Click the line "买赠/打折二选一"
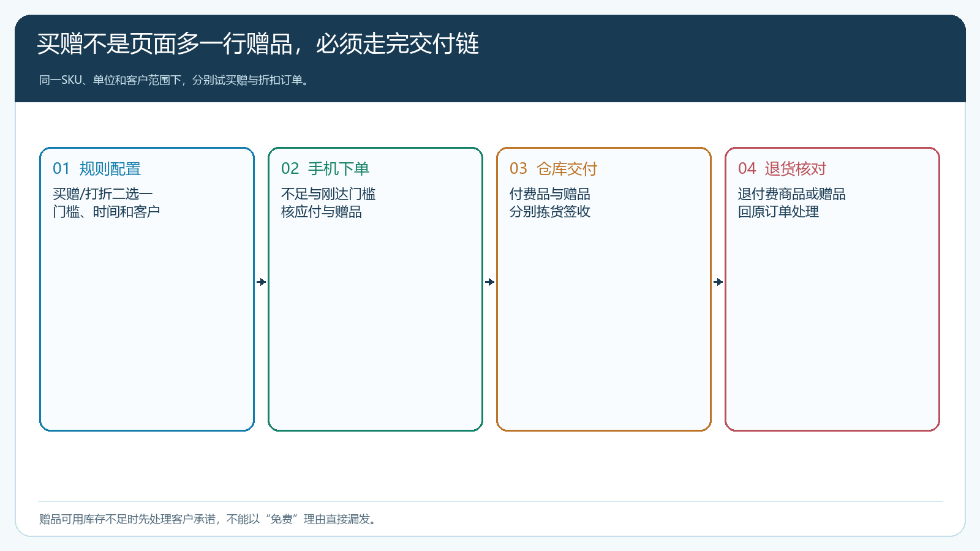980x551 pixels. (x=103, y=194)
